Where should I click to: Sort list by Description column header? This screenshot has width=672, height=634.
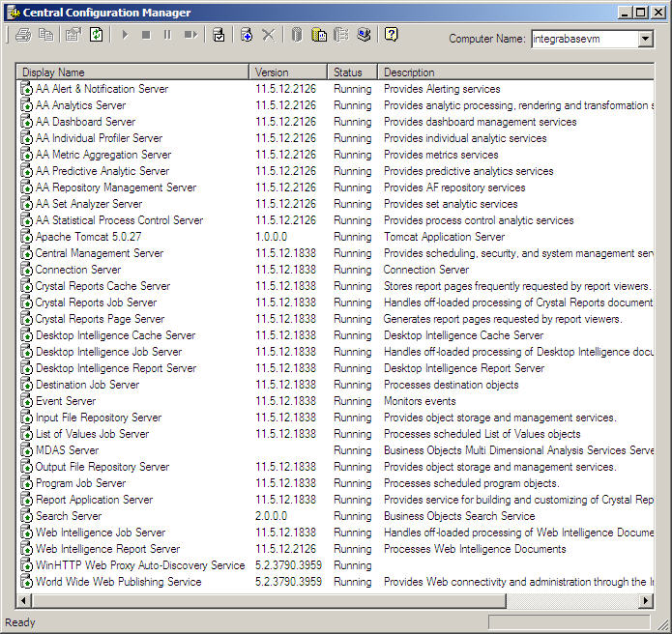pyautogui.click(x=516, y=72)
